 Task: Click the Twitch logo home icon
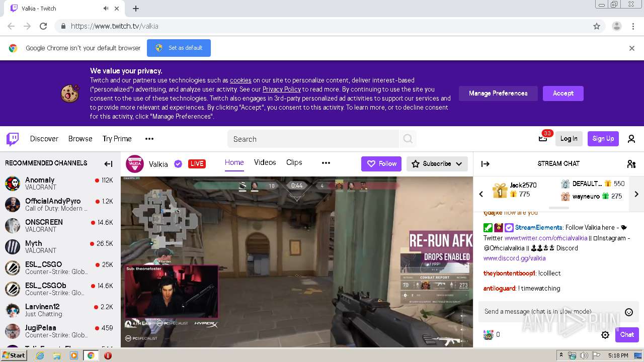pos(13,139)
